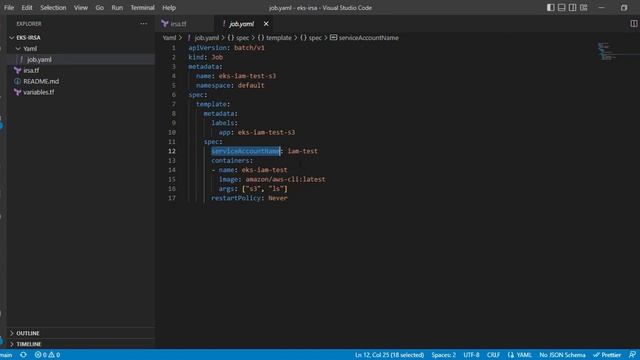Change indentation via Spaces: 2
The width and height of the screenshot is (640, 360).
tap(443, 355)
